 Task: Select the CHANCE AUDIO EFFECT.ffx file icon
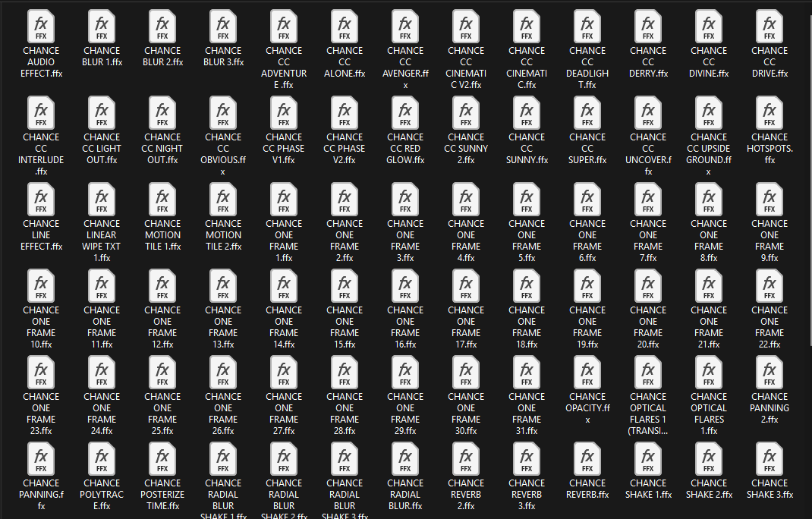(x=41, y=26)
